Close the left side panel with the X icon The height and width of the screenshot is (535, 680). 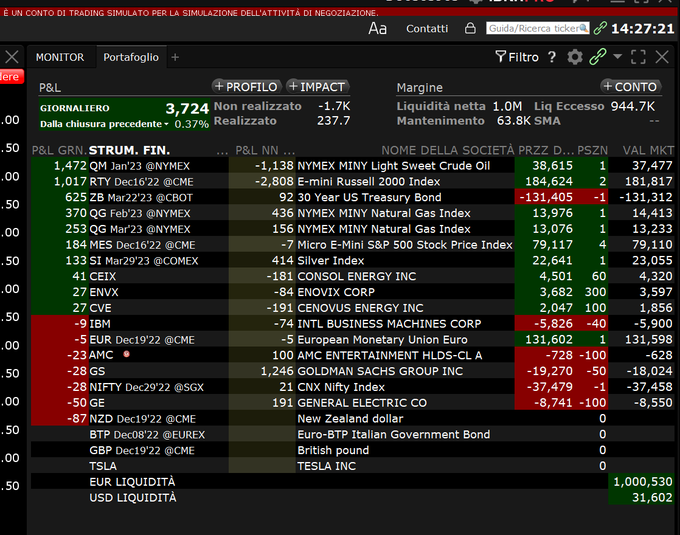tap(12, 57)
